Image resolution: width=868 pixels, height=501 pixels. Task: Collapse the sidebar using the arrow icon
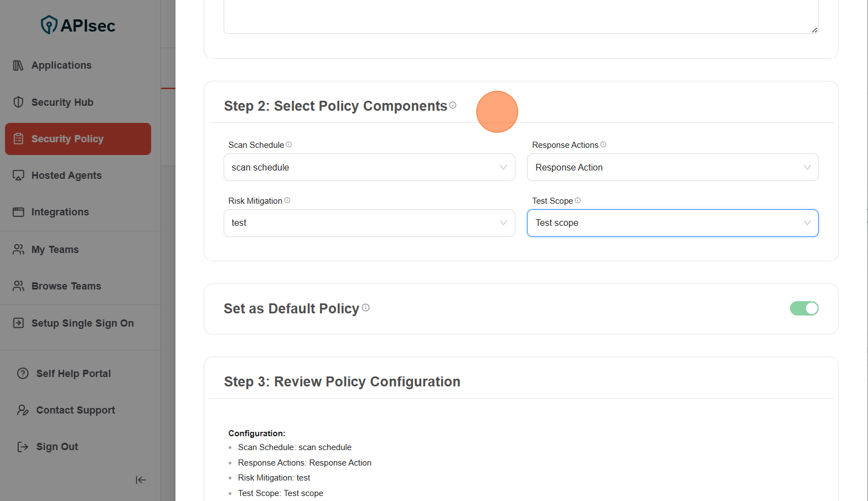pos(141,480)
